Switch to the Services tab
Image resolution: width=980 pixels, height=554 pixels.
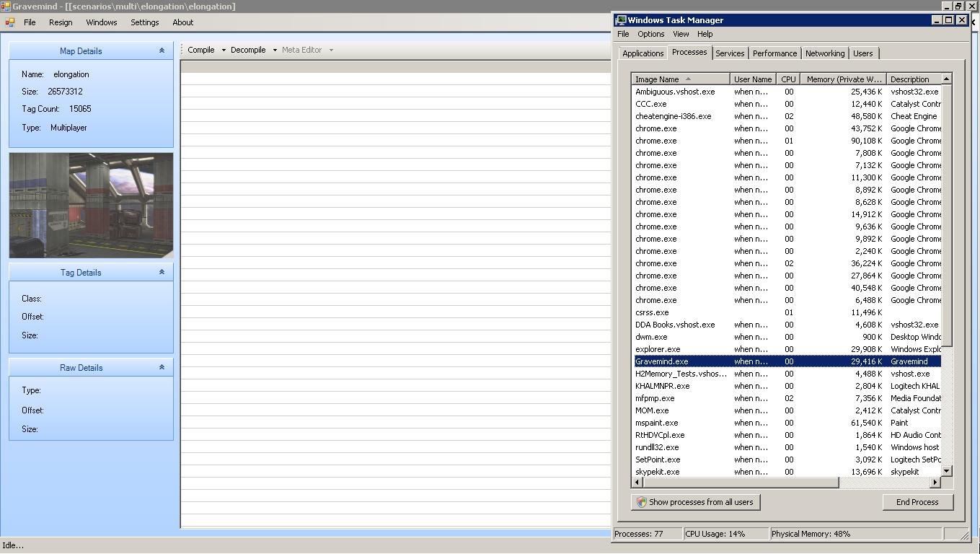(730, 53)
